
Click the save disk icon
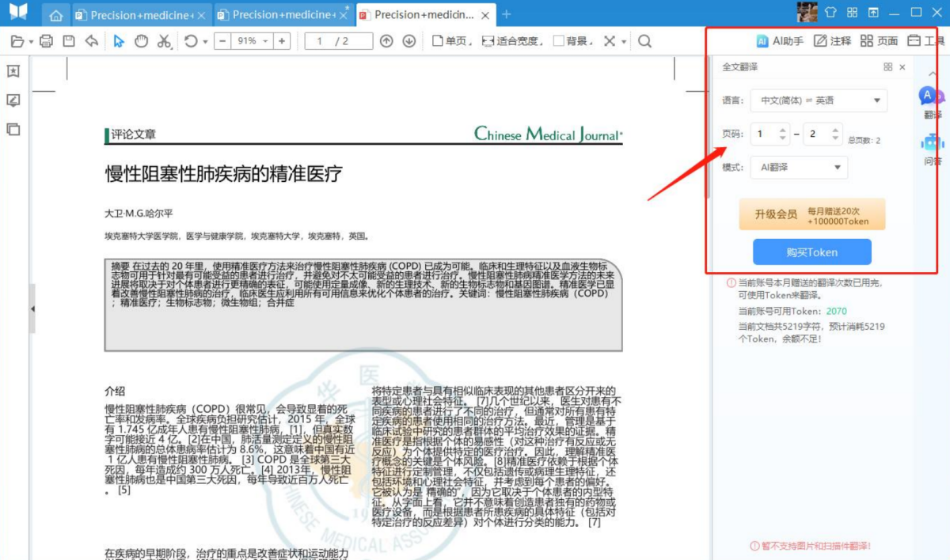69,41
